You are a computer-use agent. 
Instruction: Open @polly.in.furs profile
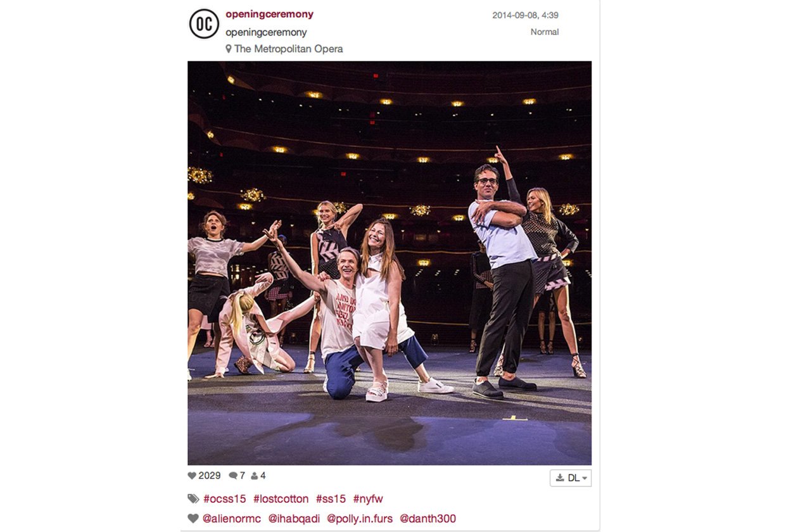360,519
